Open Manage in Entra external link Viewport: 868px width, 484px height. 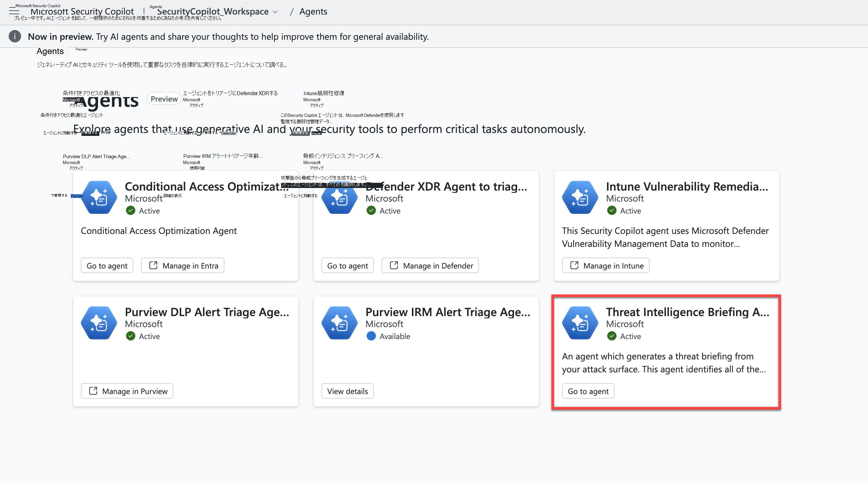(183, 266)
